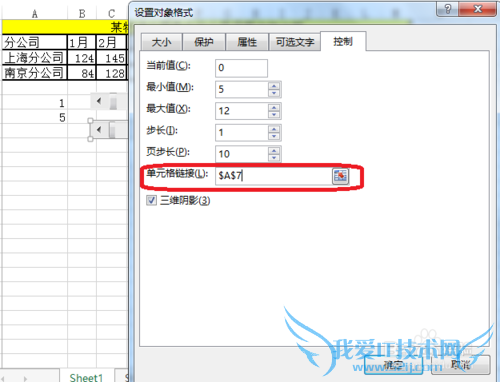
Task: Switch to the 属性 tab
Action: pos(247,42)
